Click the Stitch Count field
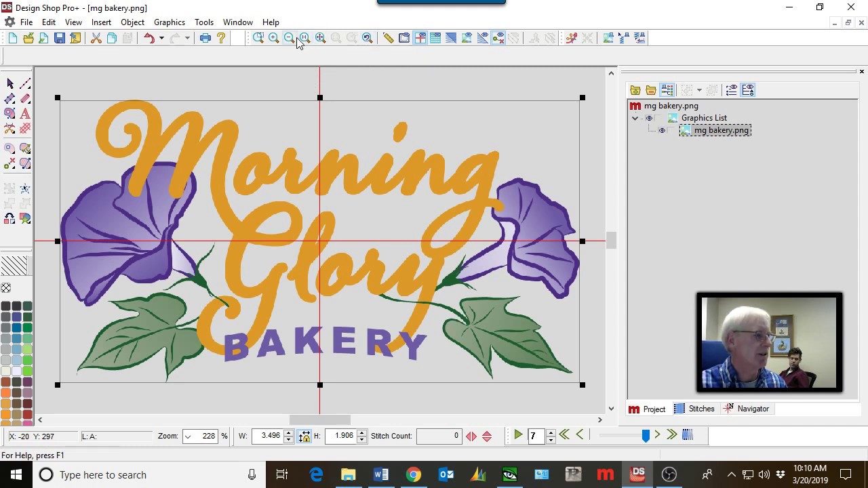The height and width of the screenshot is (488, 868). [439, 436]
